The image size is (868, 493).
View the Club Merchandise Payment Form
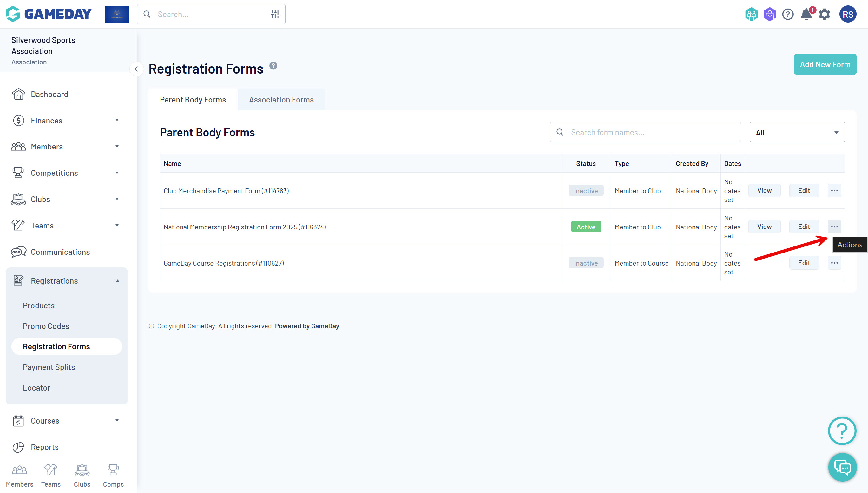pyautogui.click(x=764, y=191)
